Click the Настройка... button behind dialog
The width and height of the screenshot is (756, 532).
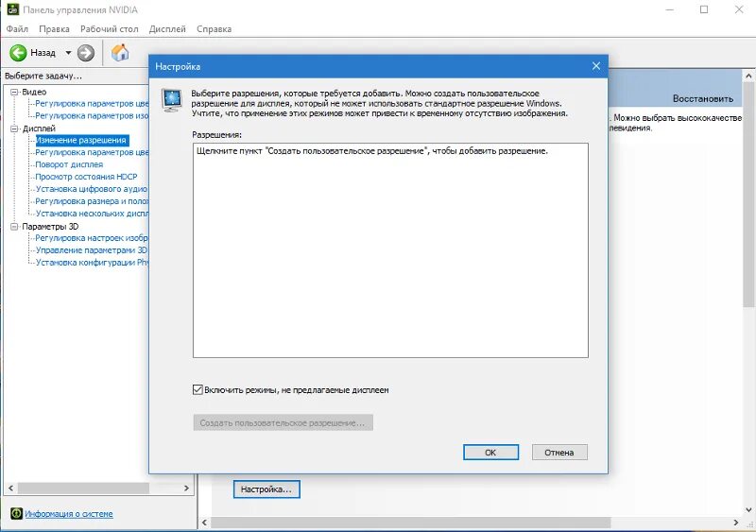tap(266, 489)
